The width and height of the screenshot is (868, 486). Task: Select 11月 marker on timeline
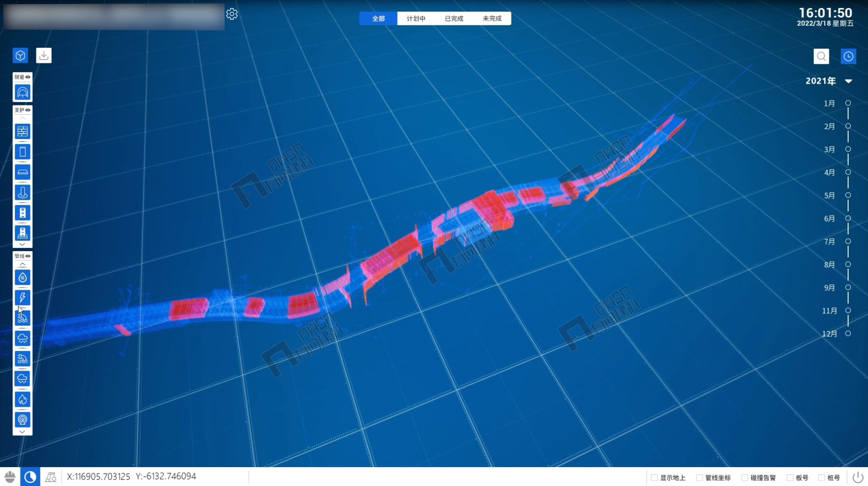(x=848, y=311)
